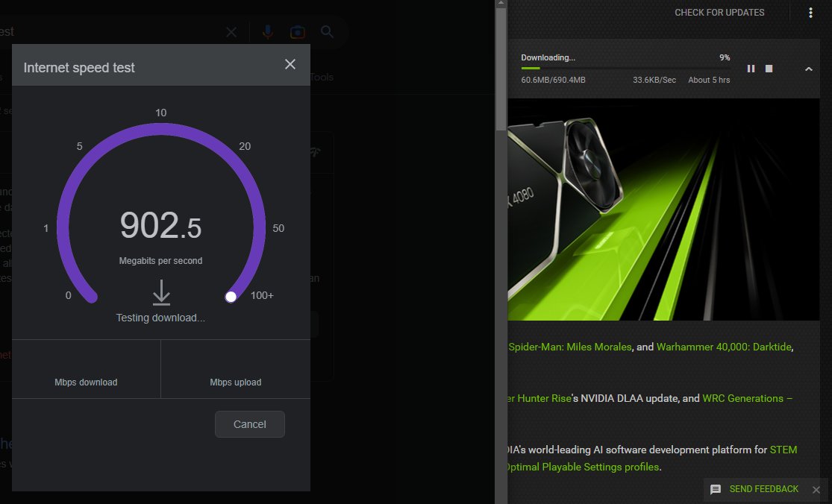Pause the GeForce driver download
Screen dimensions: 832x504
[751, 69]
